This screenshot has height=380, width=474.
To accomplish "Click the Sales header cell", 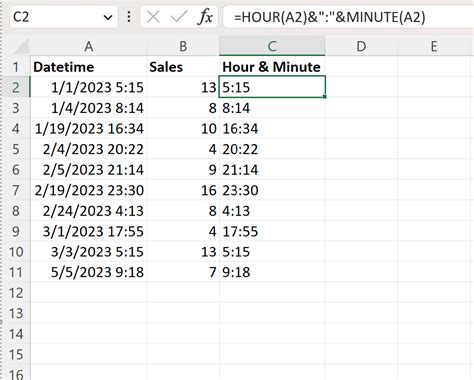I will (183, 67).
